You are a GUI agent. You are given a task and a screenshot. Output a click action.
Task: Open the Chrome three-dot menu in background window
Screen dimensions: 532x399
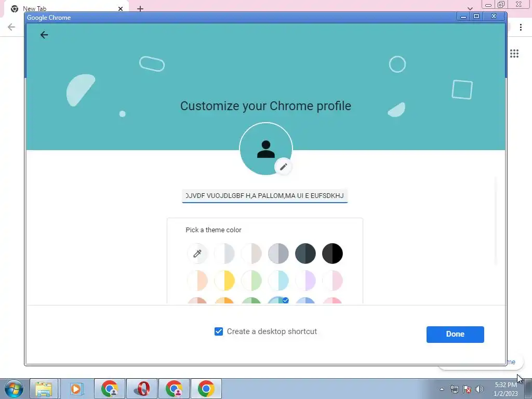[x=521, y=27]
